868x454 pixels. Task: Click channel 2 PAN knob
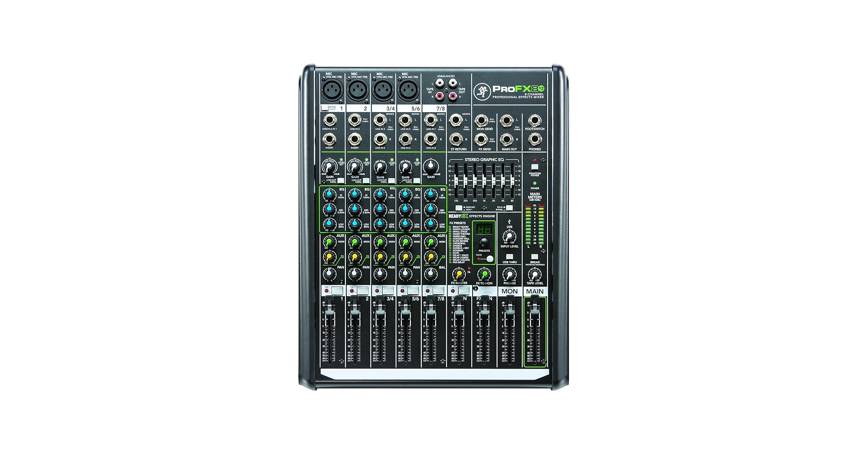[x=354, y=274]
